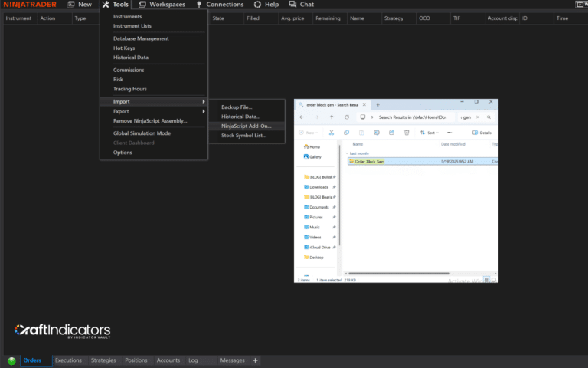
Task: Click the copy icon in Explorer toolbar
Action: point(347,133)
